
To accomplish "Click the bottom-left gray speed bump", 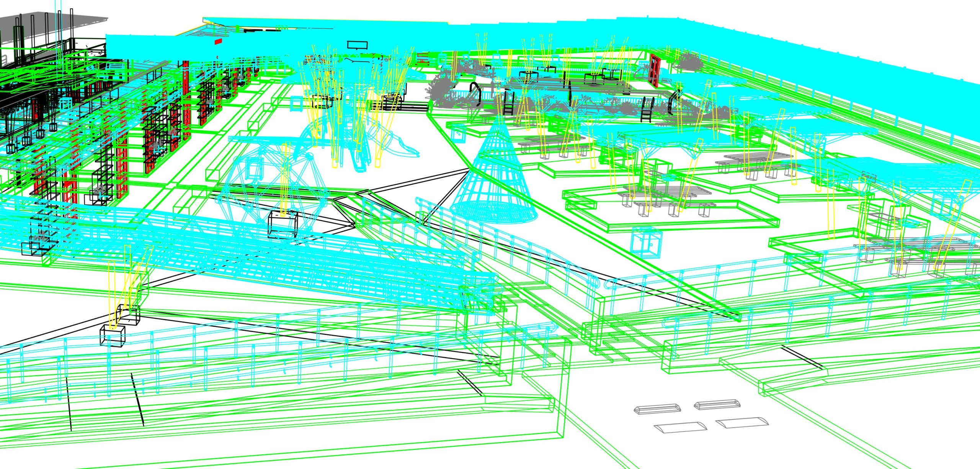I will [x=679, y=427].
